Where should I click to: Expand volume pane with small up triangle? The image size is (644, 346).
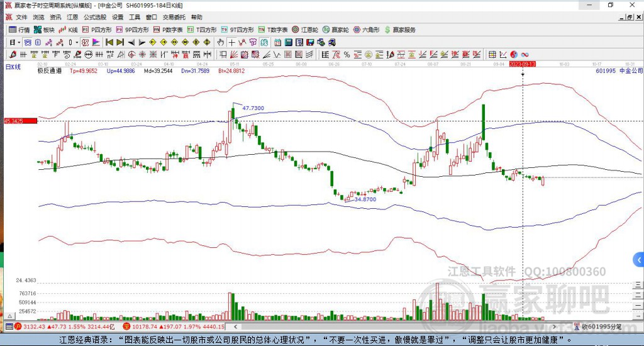[10, 316]
